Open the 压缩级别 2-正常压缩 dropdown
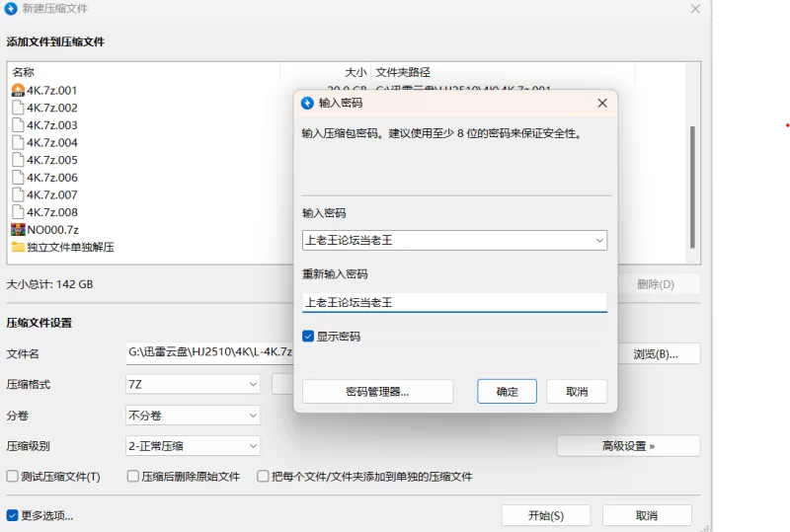Screen dimensions: 790x532 (193, 446)
